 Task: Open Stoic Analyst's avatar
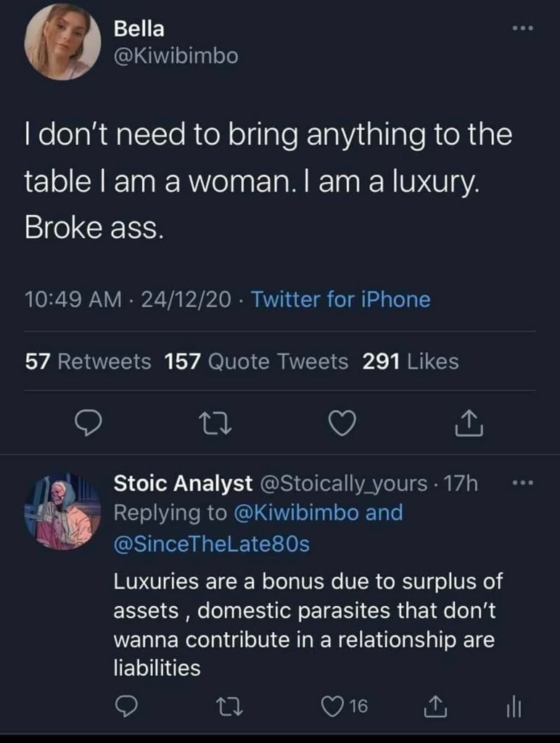click(x=62, y=512)
